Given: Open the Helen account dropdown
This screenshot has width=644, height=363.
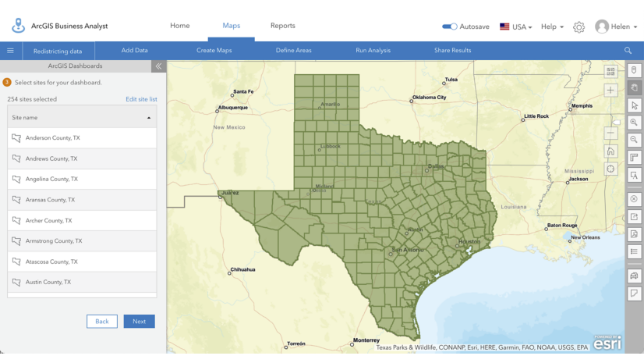Looking at the screenshot, I should 624,27.
